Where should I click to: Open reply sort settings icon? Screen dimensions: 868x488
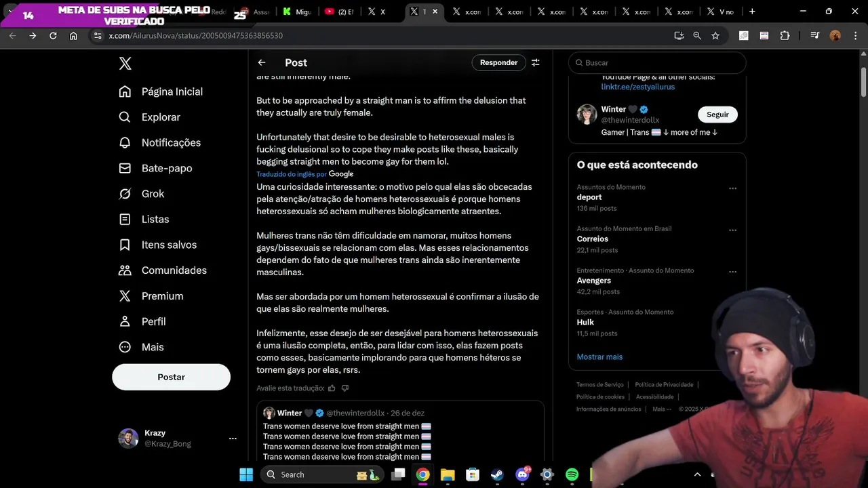pos(536,62)
